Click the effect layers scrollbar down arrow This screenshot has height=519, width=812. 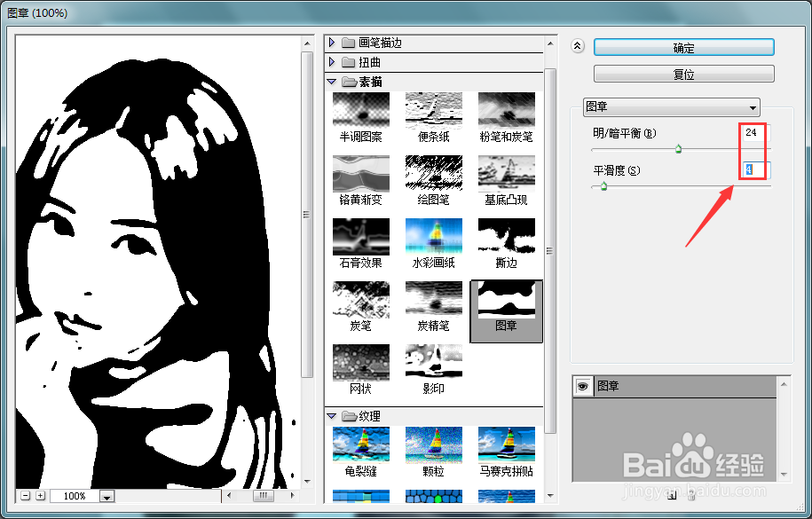784,475
